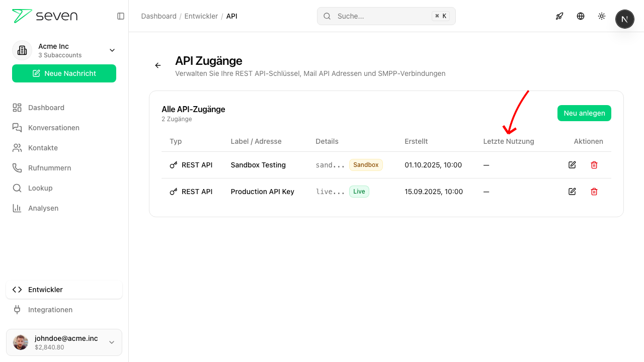Select Entwickler in the breadcrumb

201,16
